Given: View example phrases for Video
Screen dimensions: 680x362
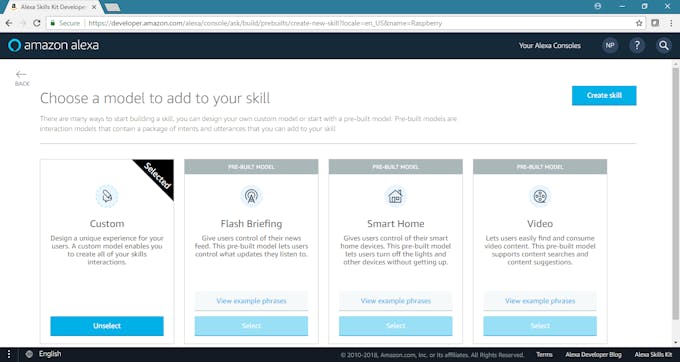Looking at the screenshot, I should (x=540, y=301).
